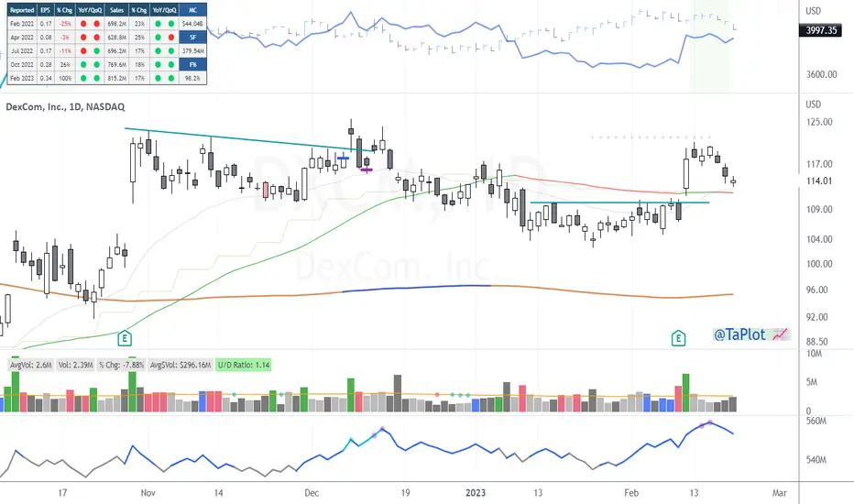Click the October 2022 earnings E marker
Viewport: 854px width, 504px height.
pos(125,338)
